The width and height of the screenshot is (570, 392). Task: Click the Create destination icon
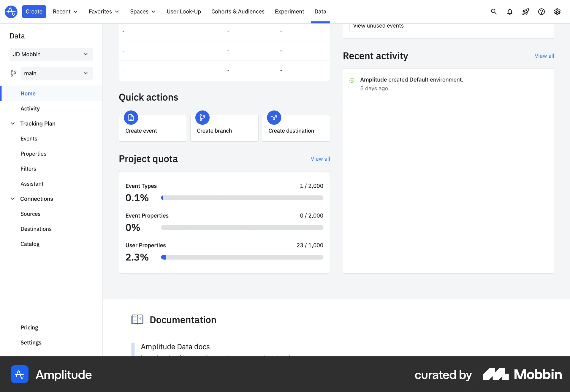click(274, 118)
